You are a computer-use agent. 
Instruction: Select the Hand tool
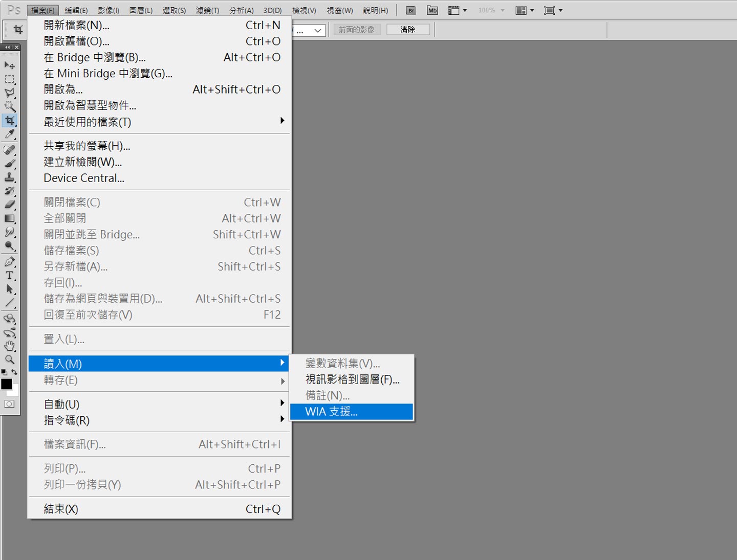click(x=10, y=346)
